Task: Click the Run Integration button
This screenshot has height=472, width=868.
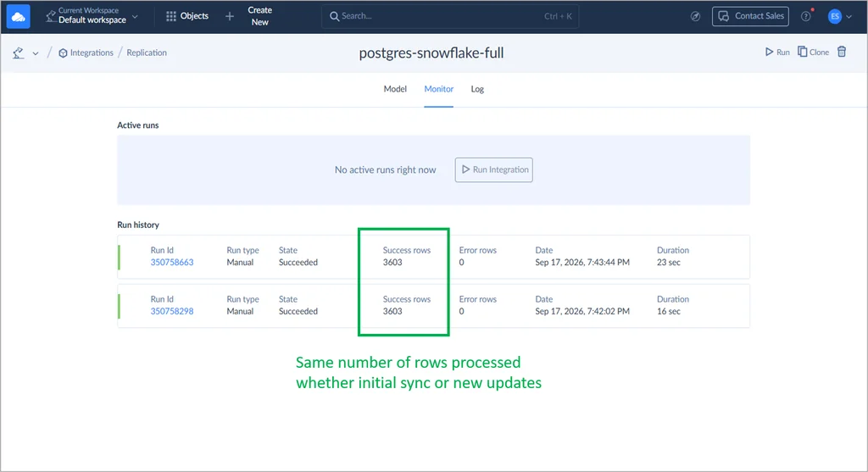Action: click(x=494, y=169)
